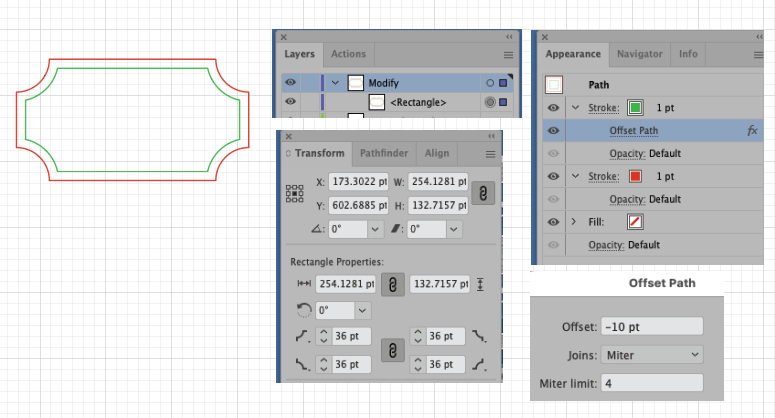Image resolution: width=775 pixels, height=418 pixels.
Task: Open the Layers panel menu
Action: tap(508, 55)
